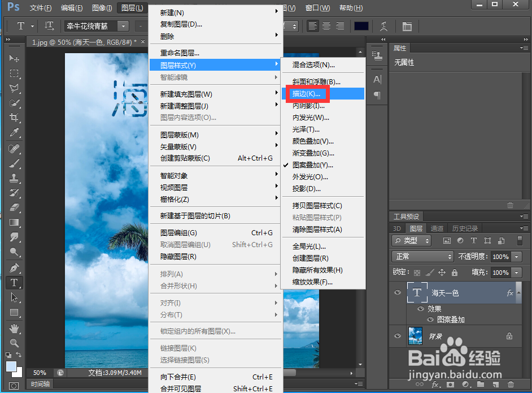Hide the 背景 layer with its eye toggle
Screen dimensions: 532x393
point(398,336)
